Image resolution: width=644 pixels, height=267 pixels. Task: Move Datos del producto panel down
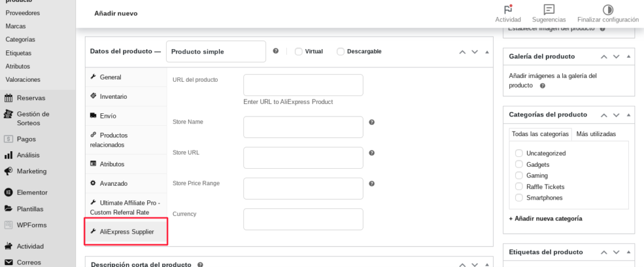[475, 52]
